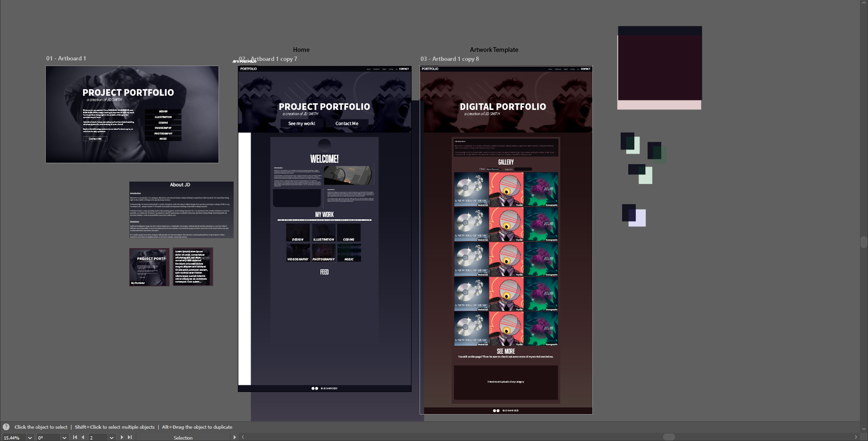Jump to the last artboard

pyautogui.click(x=130, y=437)
